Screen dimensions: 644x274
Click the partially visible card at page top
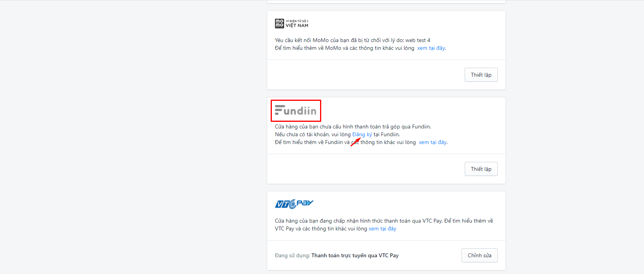(x=386, y=2)
